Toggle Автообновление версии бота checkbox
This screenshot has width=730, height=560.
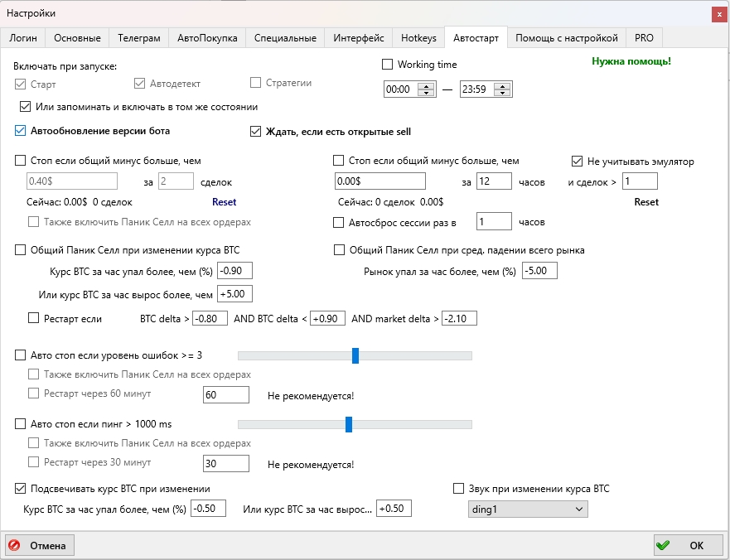[21, 131]
